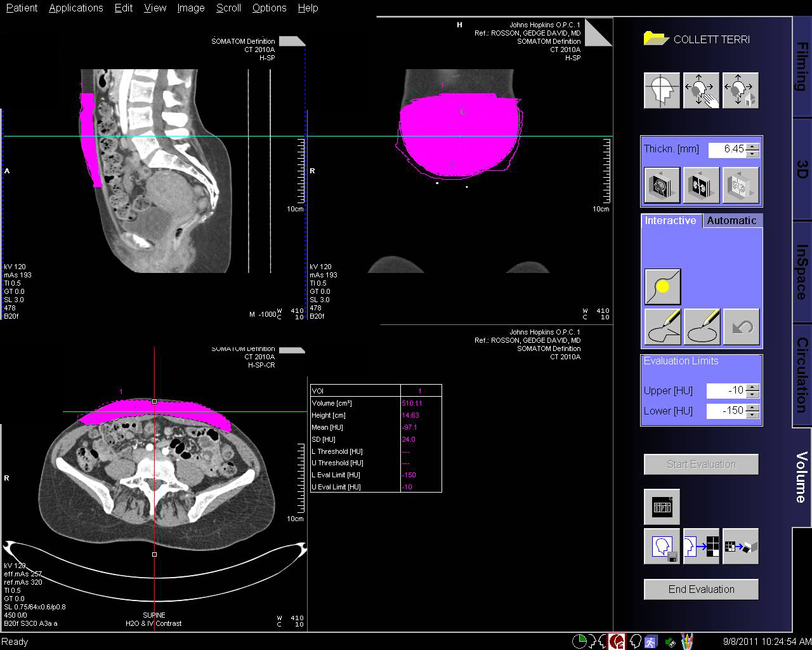This screenshot has width=812, height=650.
Task: Open the Help menu
Action: (x=308, y=8)
